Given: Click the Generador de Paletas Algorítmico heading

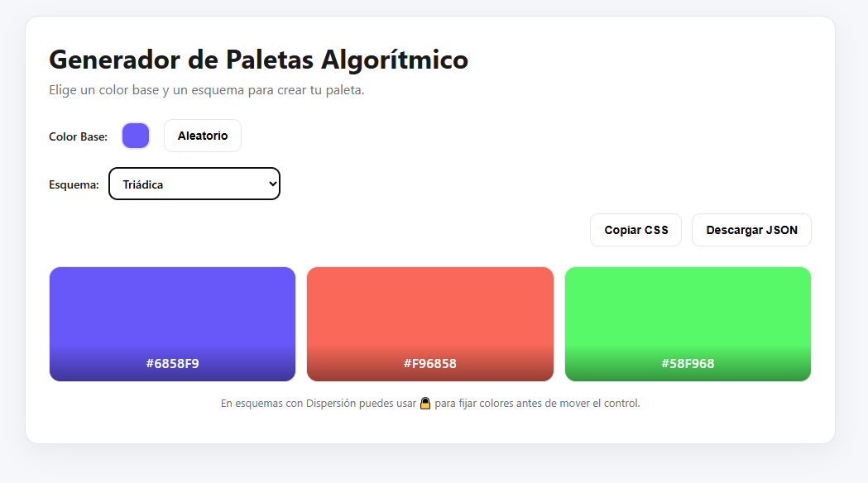Looking at the screenshot, I should click(258, 60).
